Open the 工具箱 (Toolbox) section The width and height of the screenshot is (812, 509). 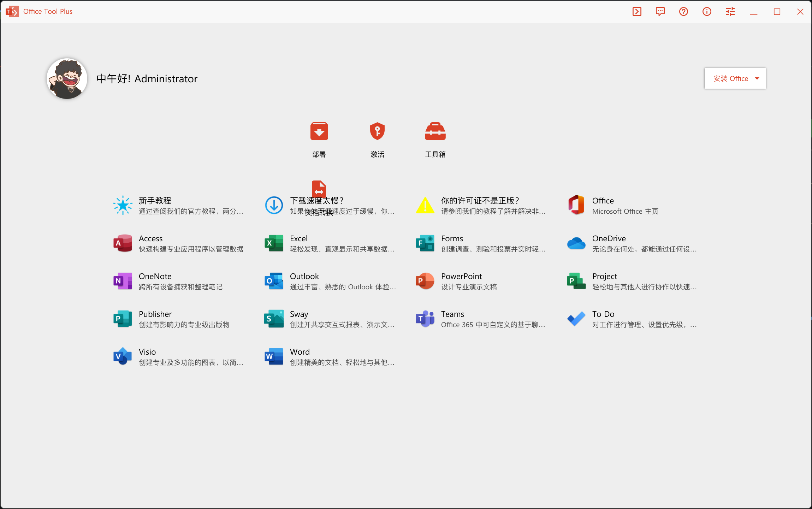(435, 139)
